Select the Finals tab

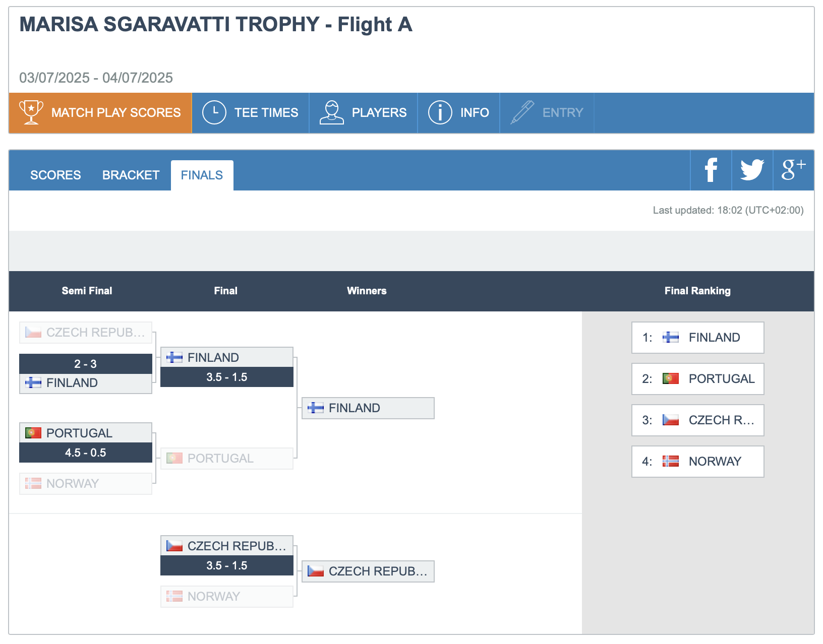point(202,175)
